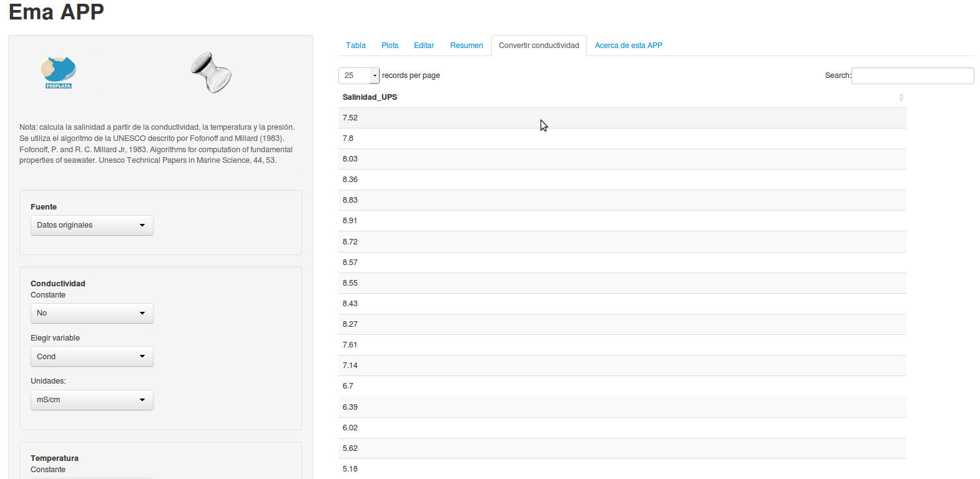Select the row with value 8.57

(622, 263)
